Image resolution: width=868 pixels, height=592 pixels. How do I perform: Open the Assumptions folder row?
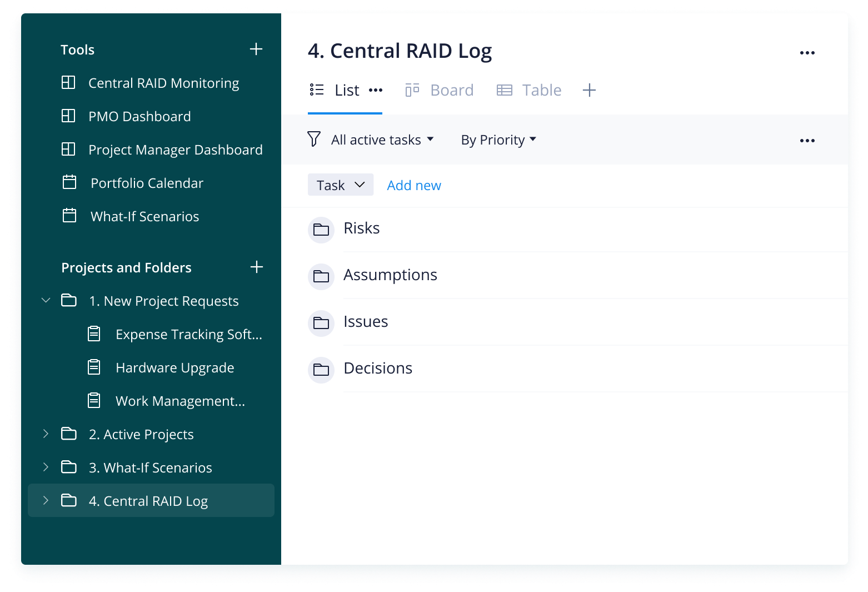578,276
